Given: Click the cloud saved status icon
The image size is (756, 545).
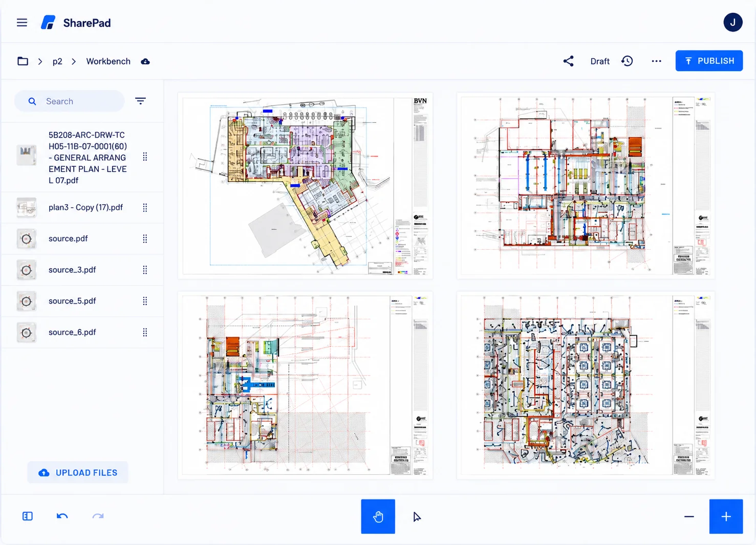Looking at the screenshot, I should click(x=145, y=61).
